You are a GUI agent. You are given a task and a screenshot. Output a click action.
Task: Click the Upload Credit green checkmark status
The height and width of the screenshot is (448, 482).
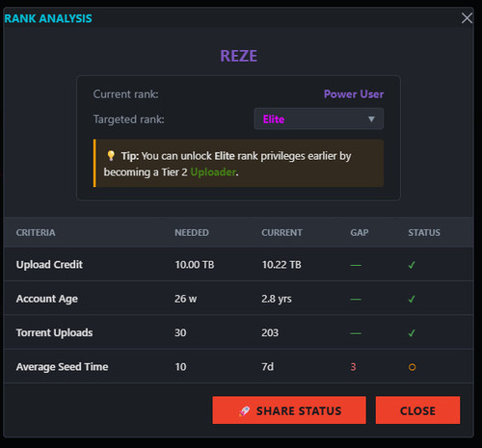pos(412,265)
